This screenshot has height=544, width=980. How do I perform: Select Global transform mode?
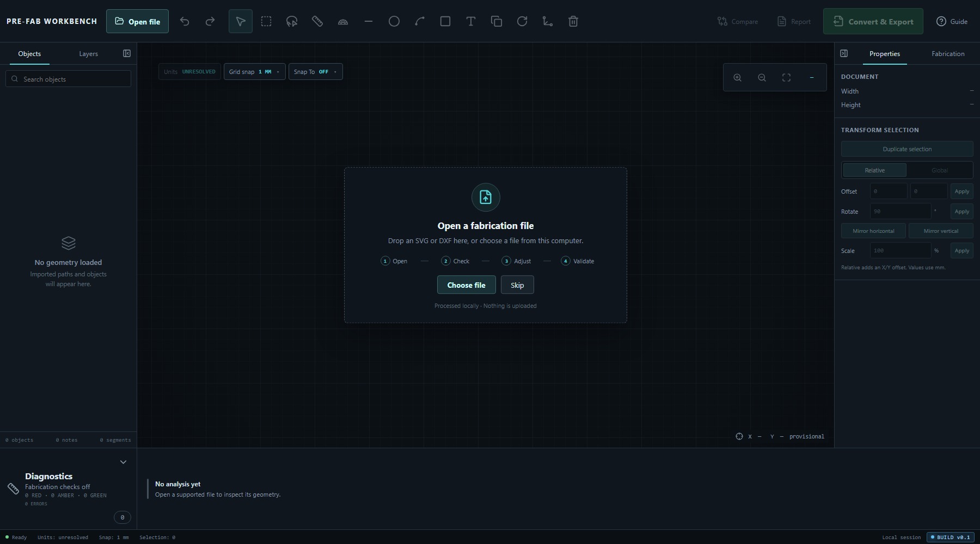940,170
